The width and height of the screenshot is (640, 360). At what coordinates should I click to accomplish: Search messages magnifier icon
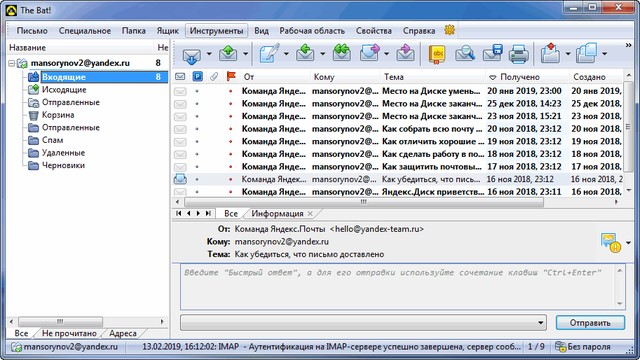[465, 53]
